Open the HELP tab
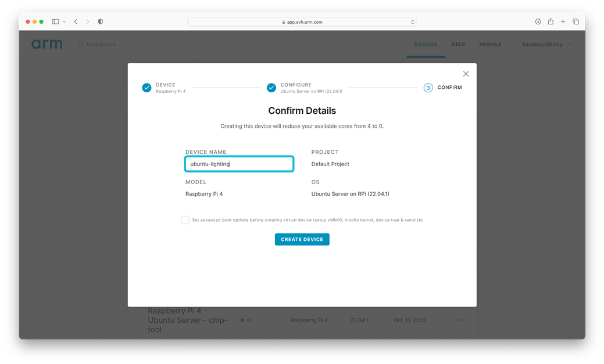This screenshot has height=364, width=604. [459, 45]
